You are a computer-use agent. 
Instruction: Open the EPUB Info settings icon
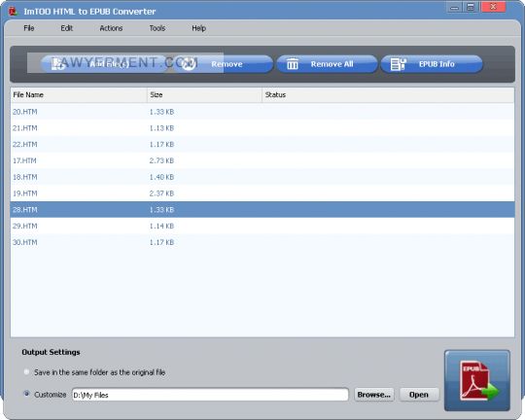(398, 64)
